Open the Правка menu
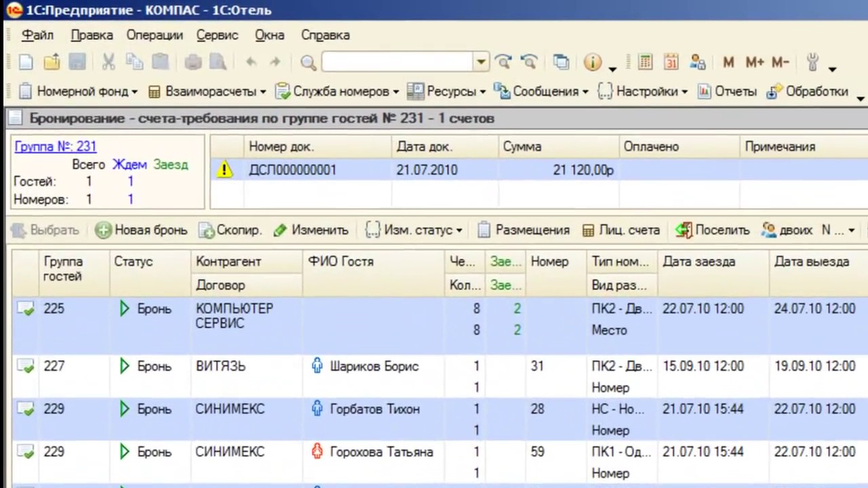 92,35
